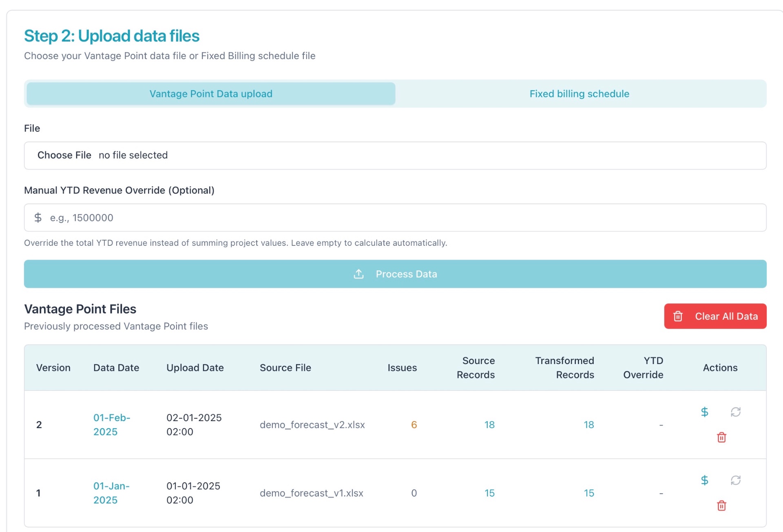Click the issues value 0 for version 1
This screenshot has height=532, width=783.
click(x=414, y=493)
